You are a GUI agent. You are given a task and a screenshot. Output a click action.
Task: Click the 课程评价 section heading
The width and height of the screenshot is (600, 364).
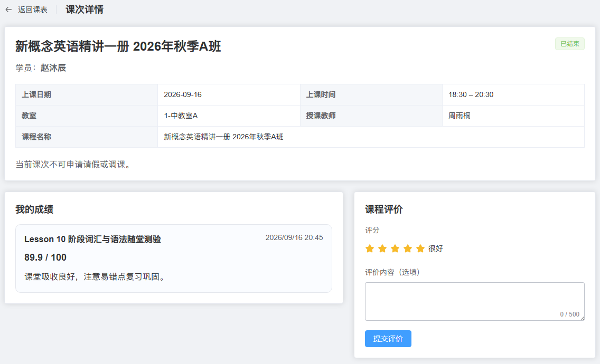tap(384, 209)
